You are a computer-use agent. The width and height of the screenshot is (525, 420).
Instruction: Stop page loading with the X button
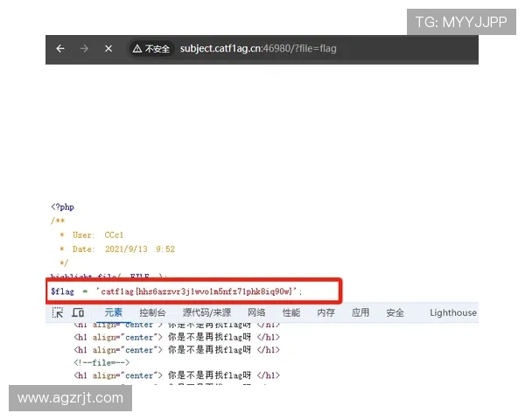(108, 49)
